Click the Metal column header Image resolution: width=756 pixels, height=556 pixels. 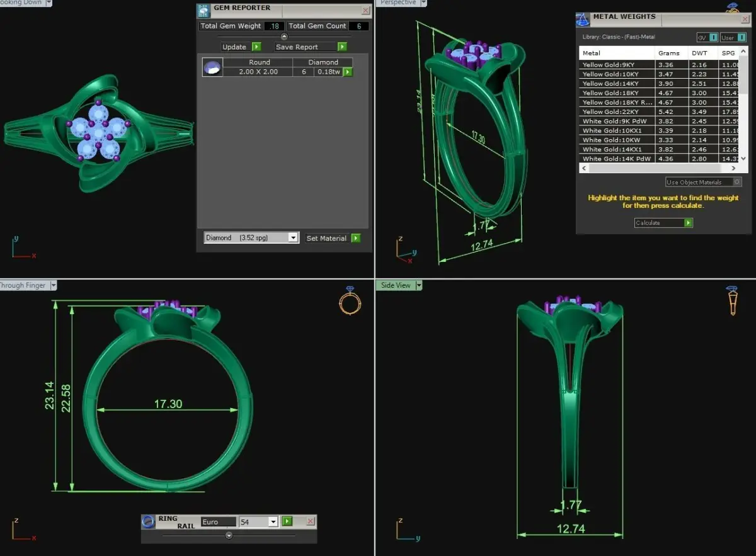point(617,53)
